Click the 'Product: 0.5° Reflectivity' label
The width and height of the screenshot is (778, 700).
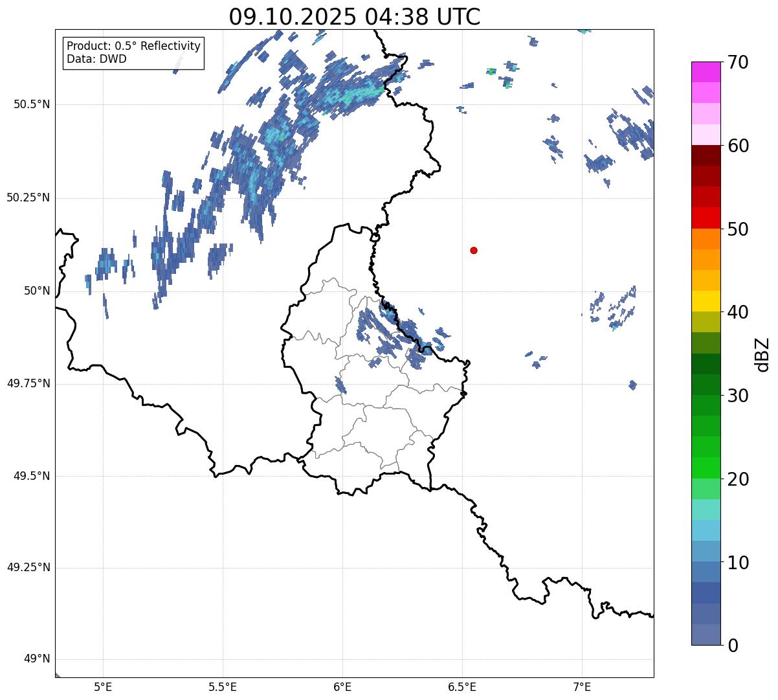[133, 46]
